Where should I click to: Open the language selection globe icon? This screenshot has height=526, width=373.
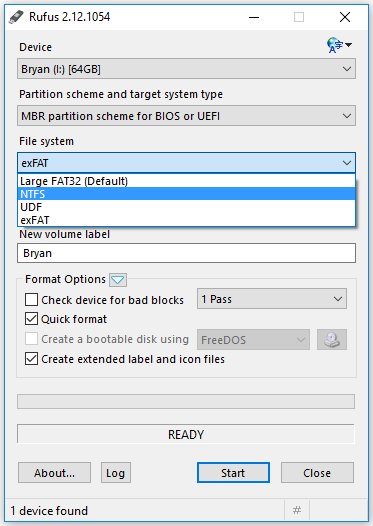click(x=339, y=45)
